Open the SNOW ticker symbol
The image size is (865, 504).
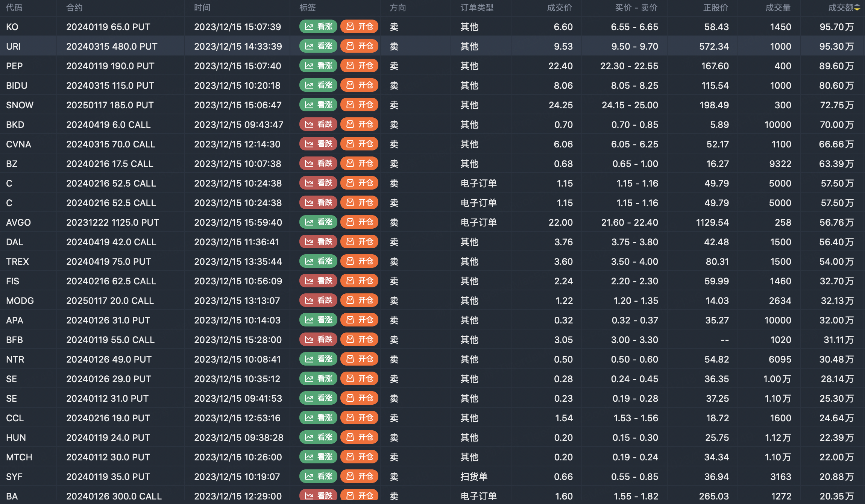(x=20, y=105)
